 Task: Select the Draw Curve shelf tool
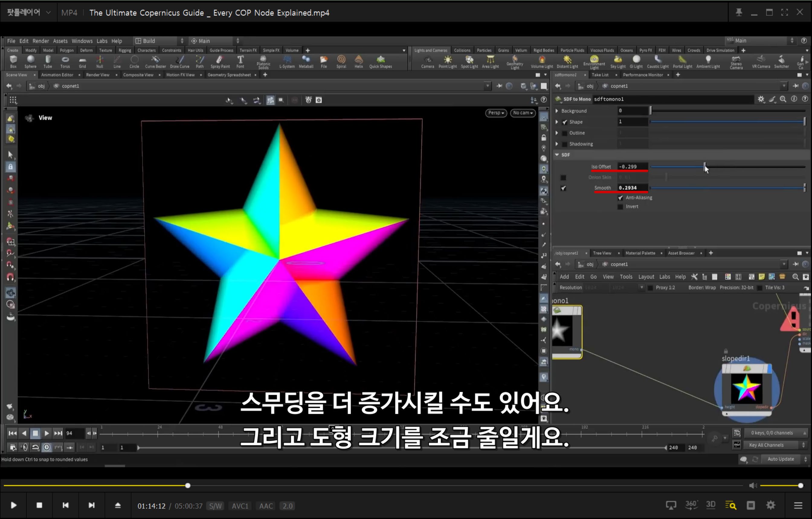(x=180, y=62)
